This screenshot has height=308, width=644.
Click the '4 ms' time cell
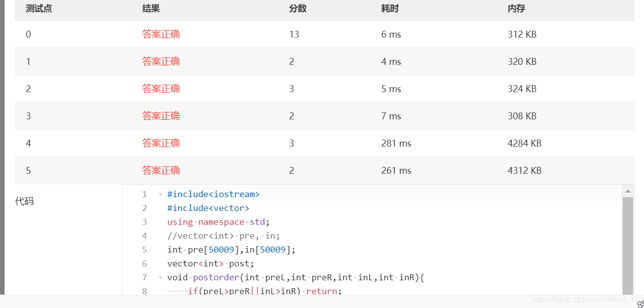391,61
